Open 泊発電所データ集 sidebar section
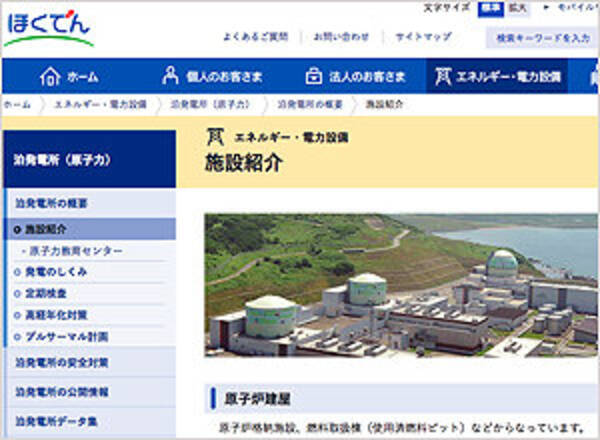This screenshot has height=440, width=600. tap(91, 422)
